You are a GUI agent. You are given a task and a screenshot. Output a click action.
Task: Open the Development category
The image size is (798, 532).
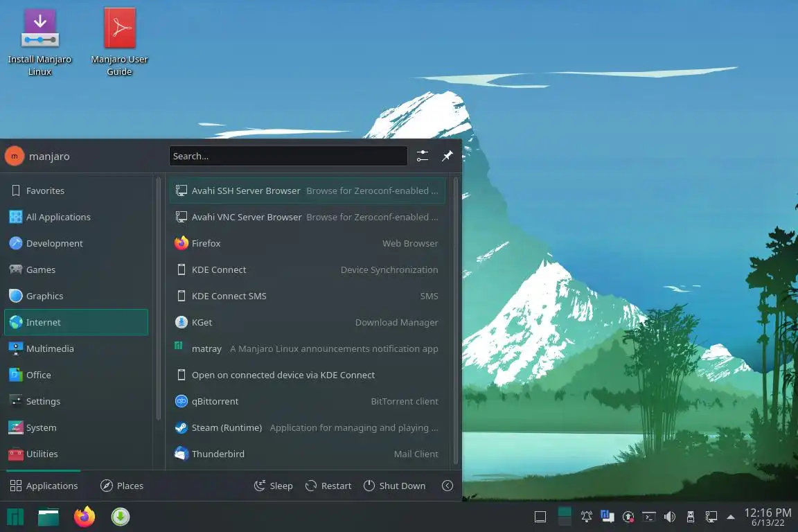point(76,243)
